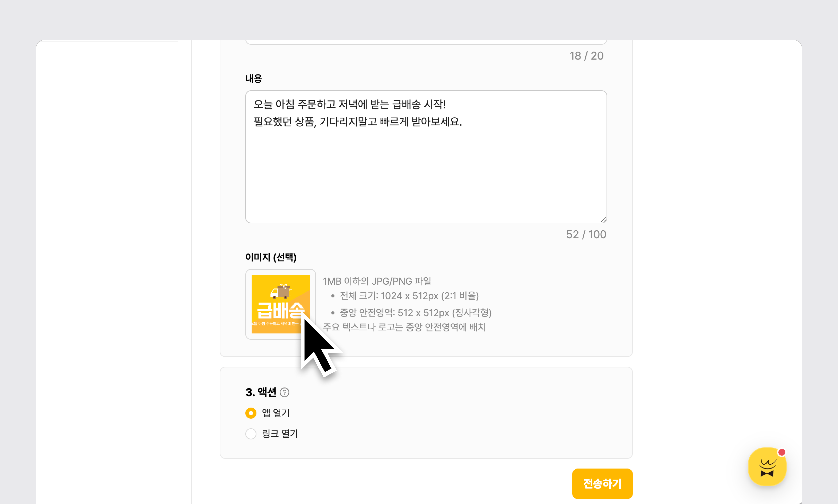Place cursor in line 필요했던 상품, 기다리지말고
The image size is (838, 504).
click(x=358, y=122)
